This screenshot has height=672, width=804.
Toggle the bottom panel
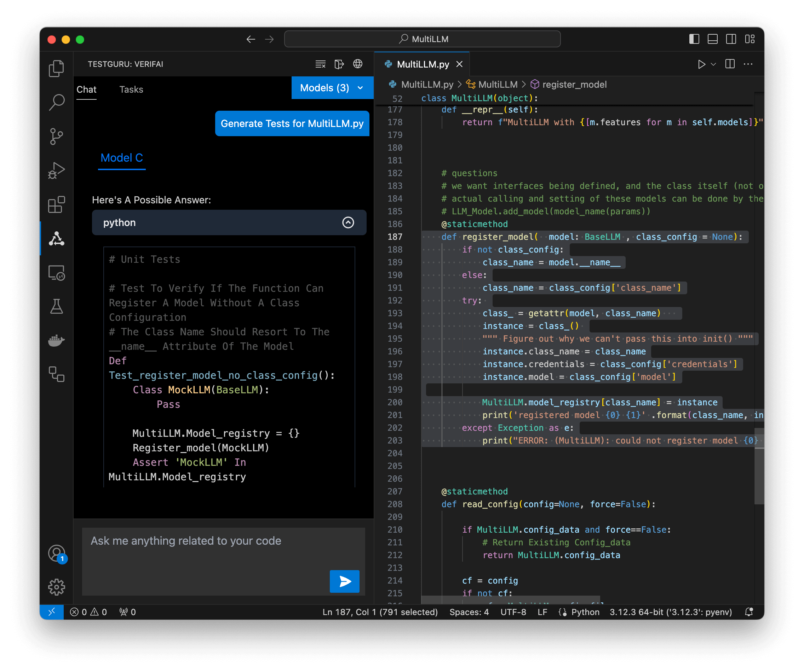(x=712, y=39)
